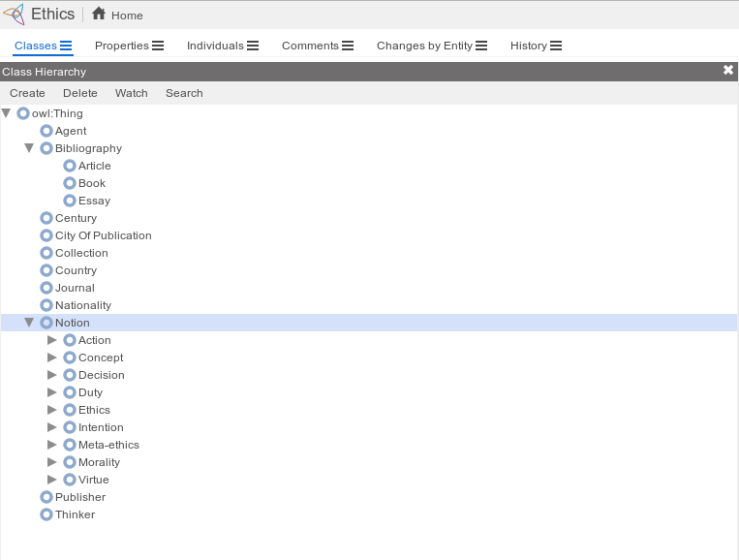The height and width of the screenshot is (560, 739).
Task: Open the Comments tab hamburger menu icon
Action: coord(348,46)
